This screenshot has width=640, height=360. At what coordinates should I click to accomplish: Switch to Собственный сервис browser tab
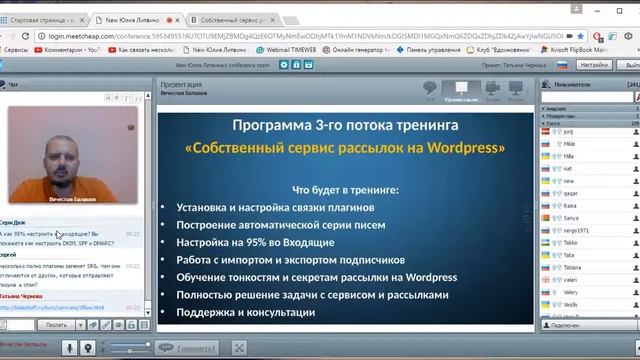click(233, 20)
